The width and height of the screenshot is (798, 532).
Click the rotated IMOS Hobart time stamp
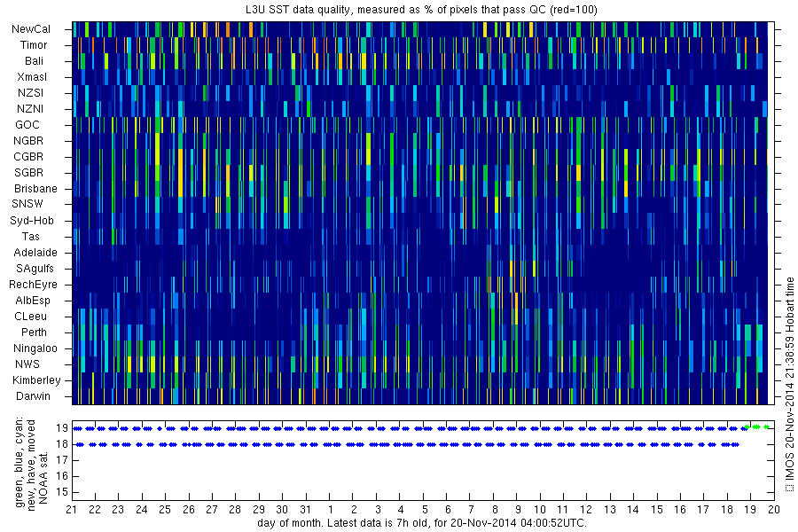pos(789,384)
